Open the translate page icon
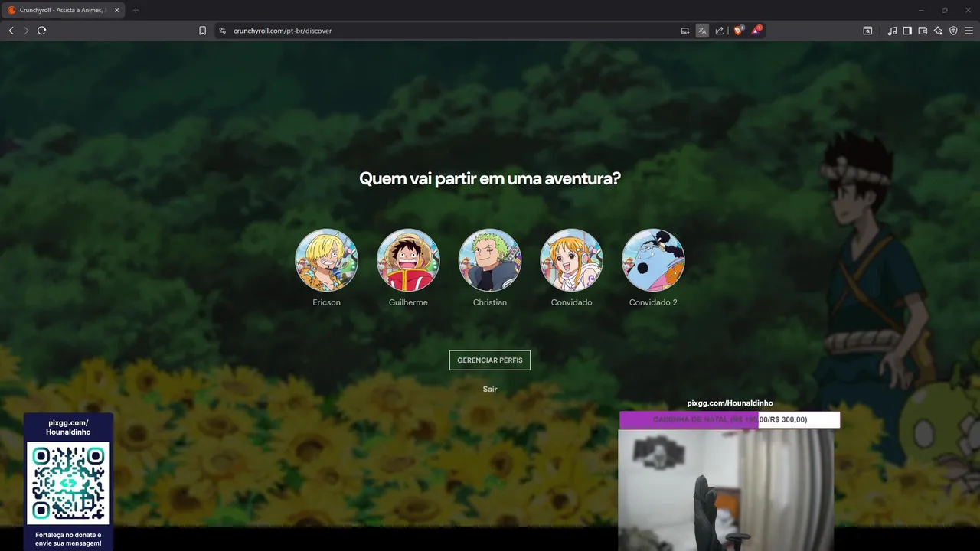The height and width of the screenshot is (551, 980). (702, 31)
